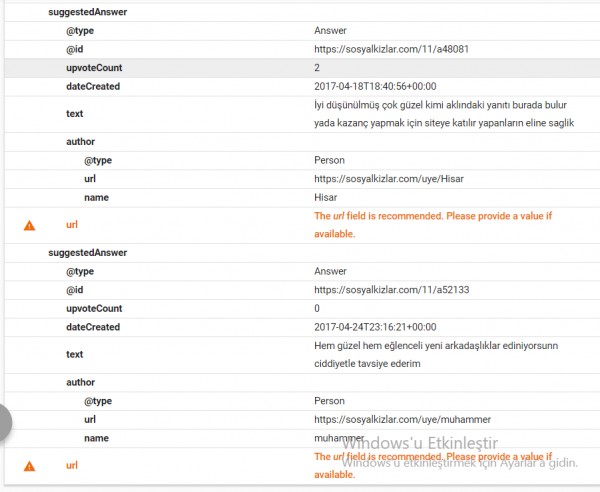The height and width of the screenshot is (492, 600).
Task: Click the sosyalkizlar.com/uye/muhammer profile URL
Action: point(402,419)
